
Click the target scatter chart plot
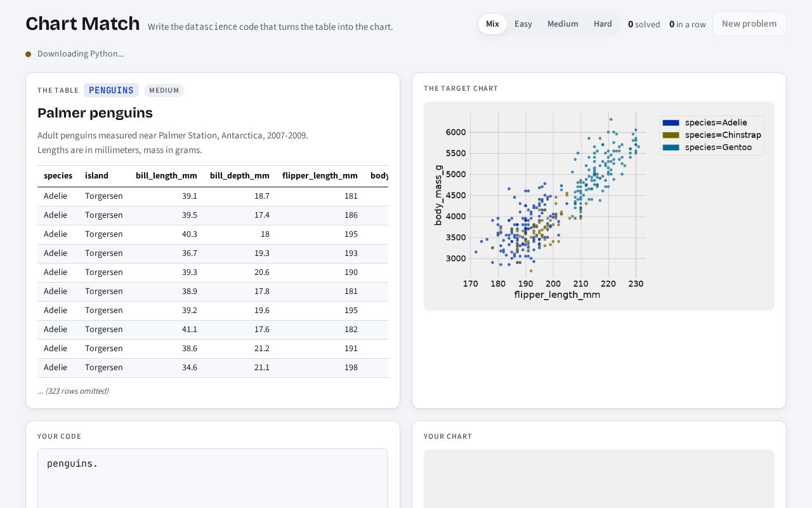tap(558, 195)
